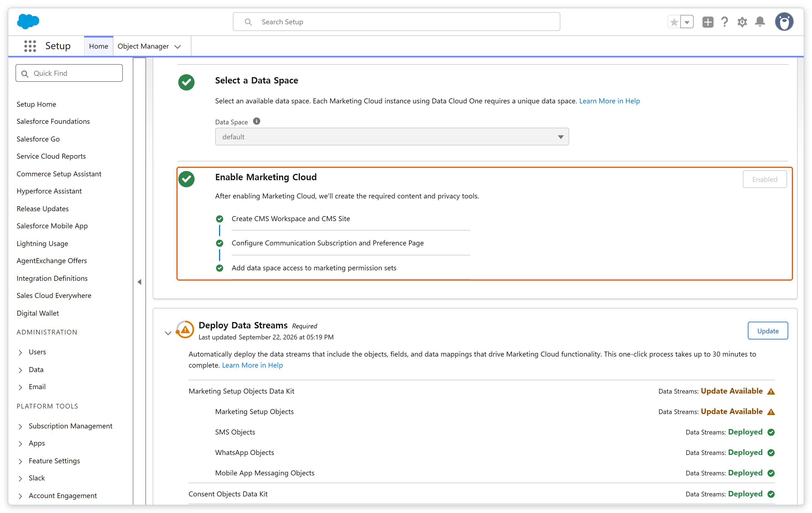The image size is (812, 513).
Task: Expand the Email tree node
Action: click(20, 387)
